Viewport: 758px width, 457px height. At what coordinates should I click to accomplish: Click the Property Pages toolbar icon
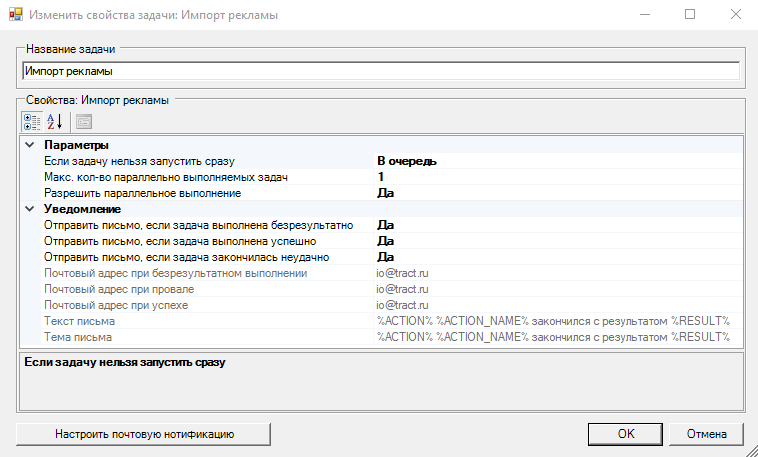[x=84, y=121]
